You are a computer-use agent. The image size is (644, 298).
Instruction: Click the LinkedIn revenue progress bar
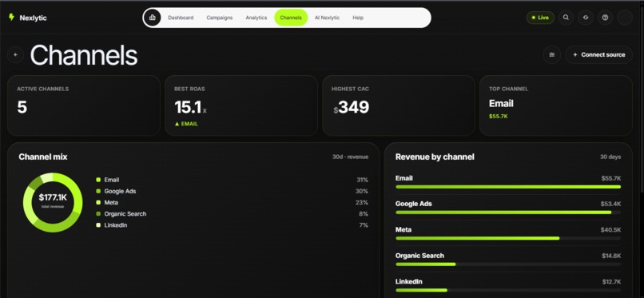(x=508, y=290)
